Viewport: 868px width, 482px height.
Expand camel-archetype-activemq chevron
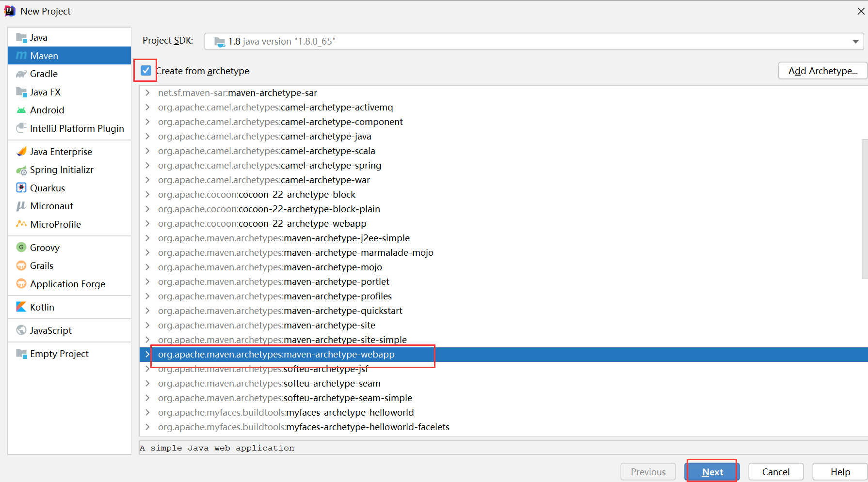point(147,107)
